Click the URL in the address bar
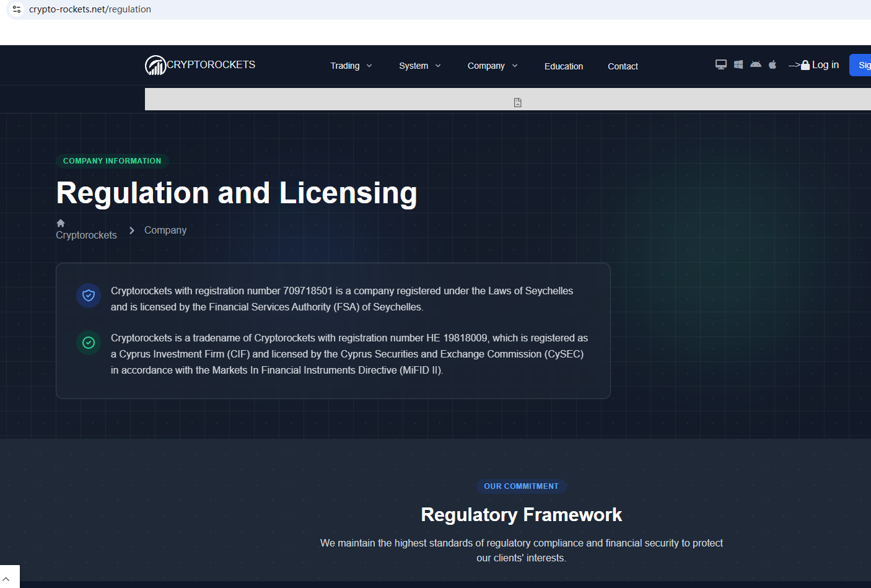Viewport: 871px width, 588px height. [90, 9]
